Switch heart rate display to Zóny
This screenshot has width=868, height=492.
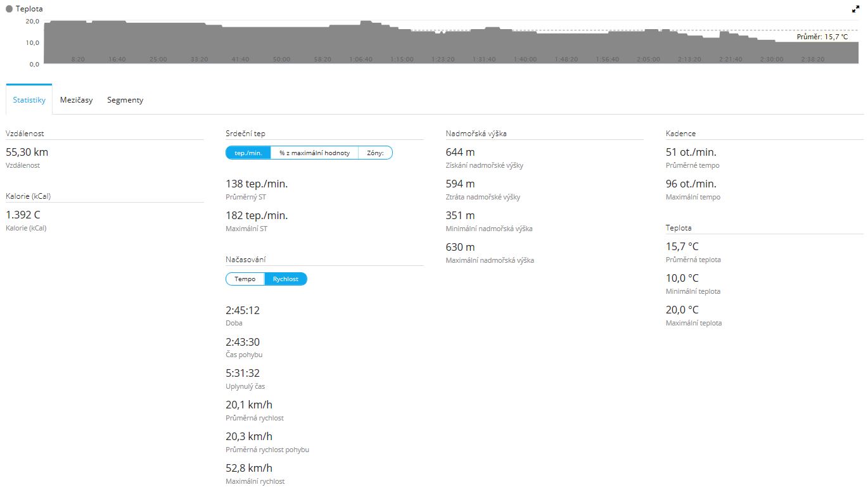pyautogui.click(x=375, y=153)
